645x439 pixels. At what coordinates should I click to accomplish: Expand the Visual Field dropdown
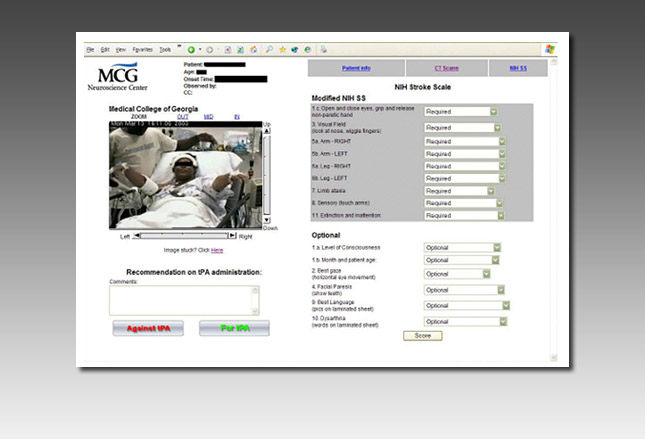496,128
